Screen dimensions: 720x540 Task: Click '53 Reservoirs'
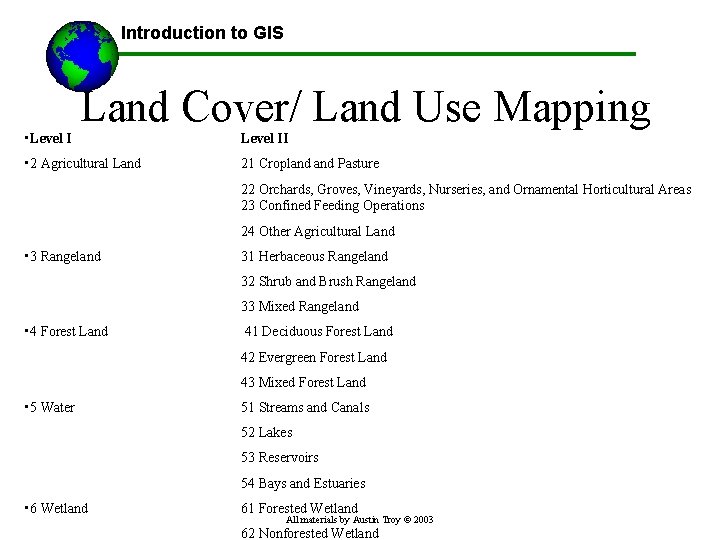click(x=280, y=457)
